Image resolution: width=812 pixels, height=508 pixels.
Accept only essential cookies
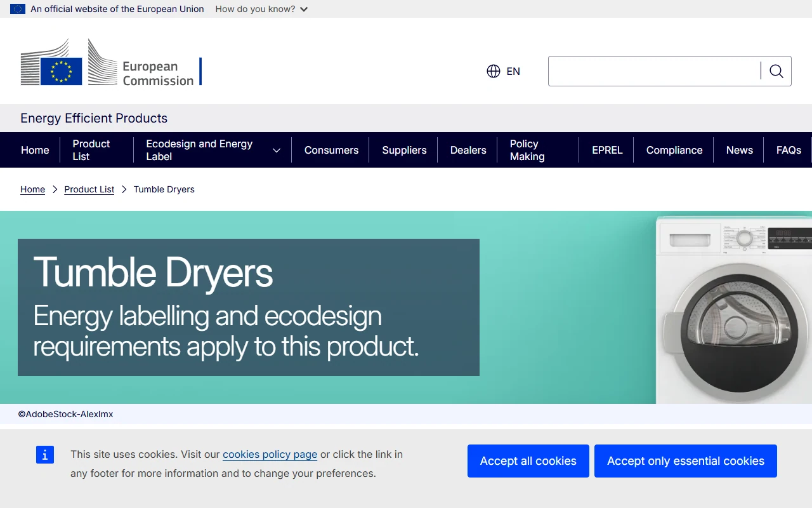[x=686, y=461]
